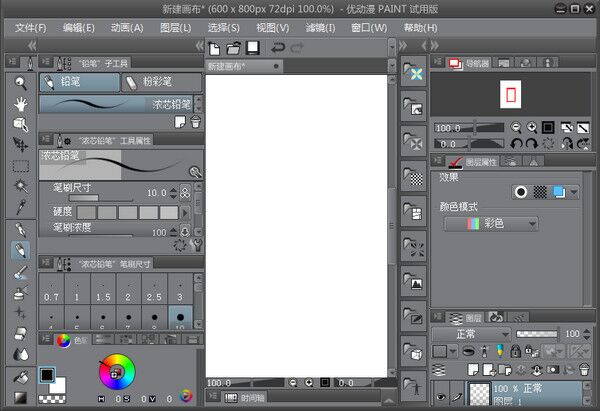
Task: Select the hand move tool
Action: click(20, 104)
